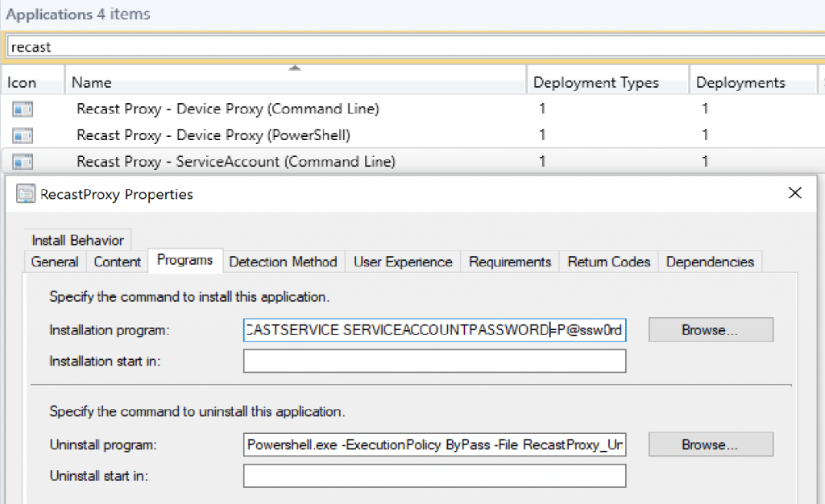Viewport: 825px width, 504px height.
Task: Click the RecastProxy Properties title bar icon
Action: point(26,194)
